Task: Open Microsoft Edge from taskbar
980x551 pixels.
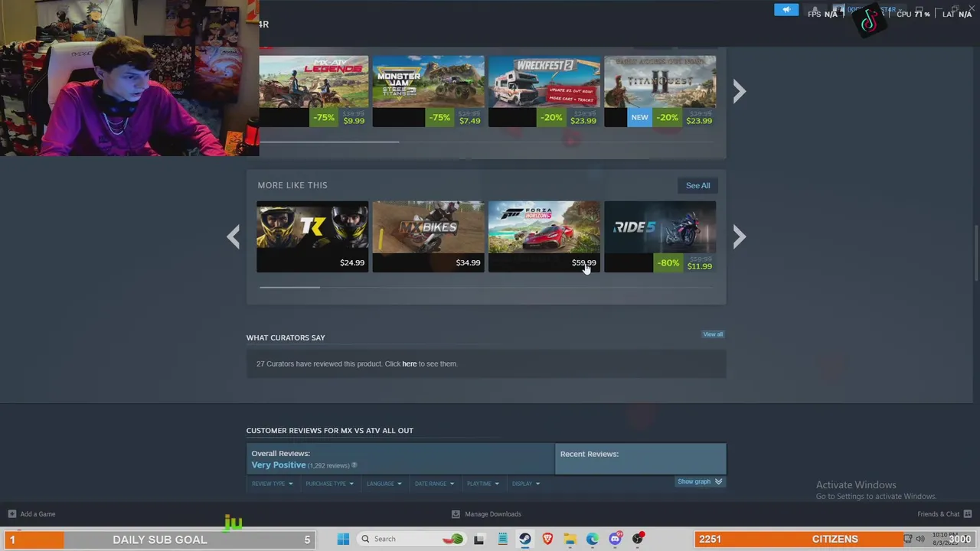Action: pos(593,539)
